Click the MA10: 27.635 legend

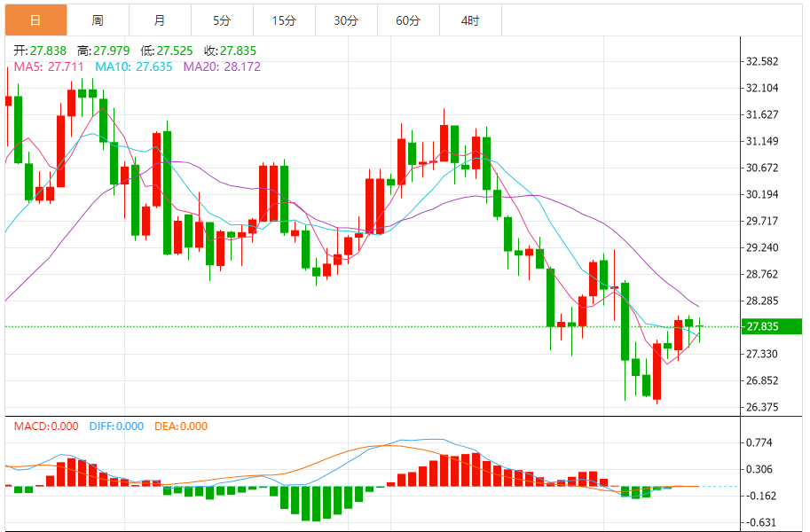(134, 66)
